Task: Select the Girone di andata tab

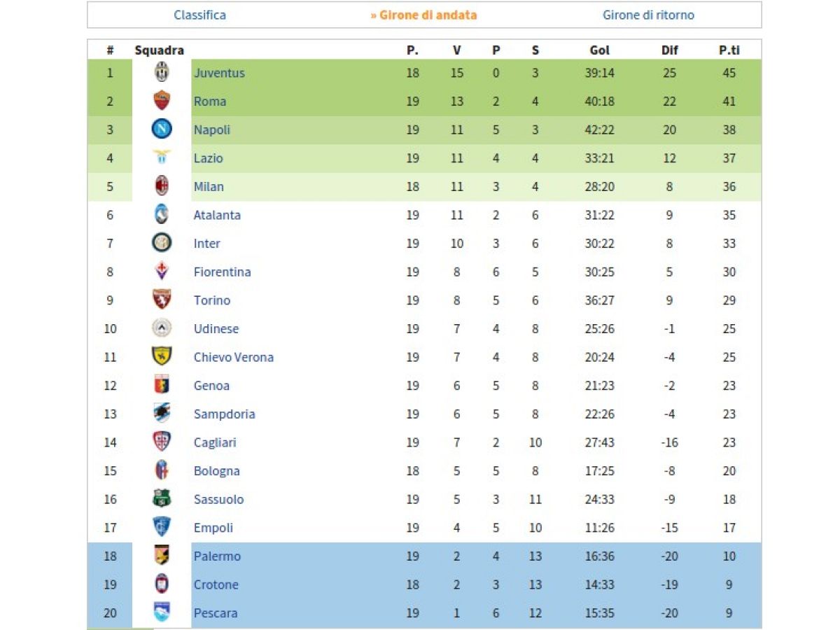Action: tap(423, 15)
